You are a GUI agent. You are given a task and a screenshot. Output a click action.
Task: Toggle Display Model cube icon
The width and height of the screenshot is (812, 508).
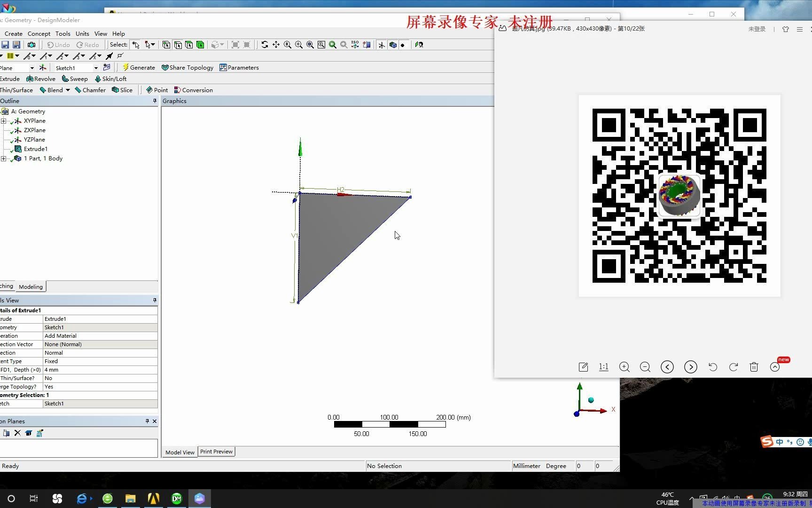pos(393,45)
